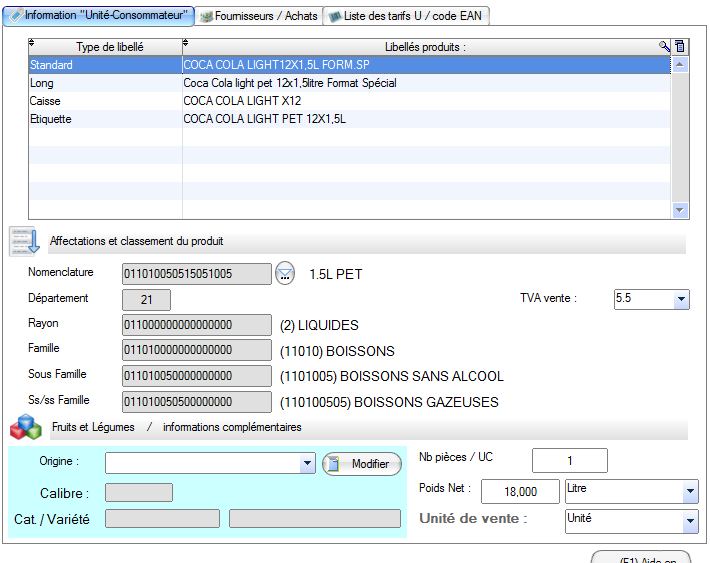
Task: Click sort arrow in Libellés produits header
Action: [186, 43]
